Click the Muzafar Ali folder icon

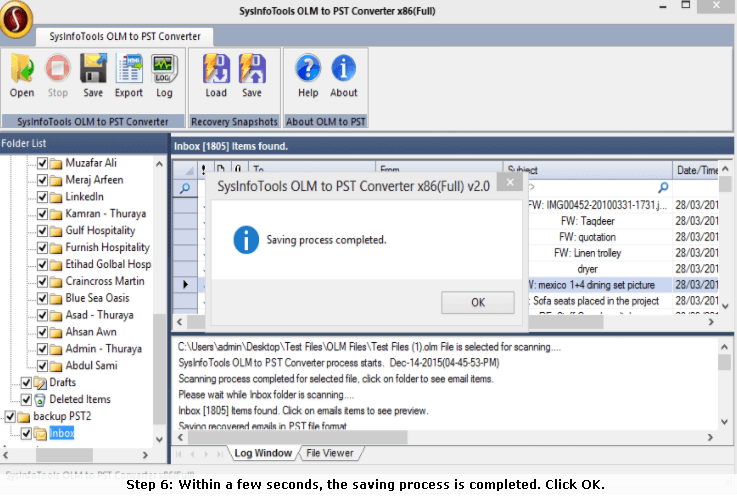(x=56, y=163)
